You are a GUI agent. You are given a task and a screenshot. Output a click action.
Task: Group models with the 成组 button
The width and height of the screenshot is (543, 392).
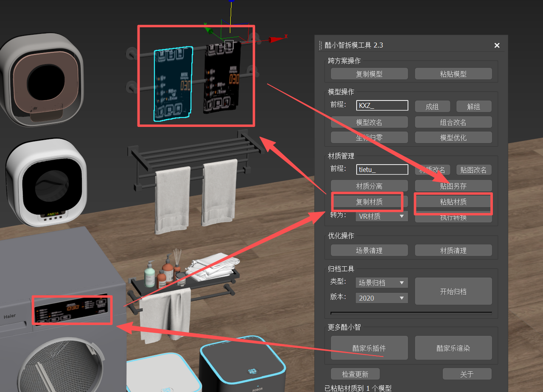coord(432,106)
